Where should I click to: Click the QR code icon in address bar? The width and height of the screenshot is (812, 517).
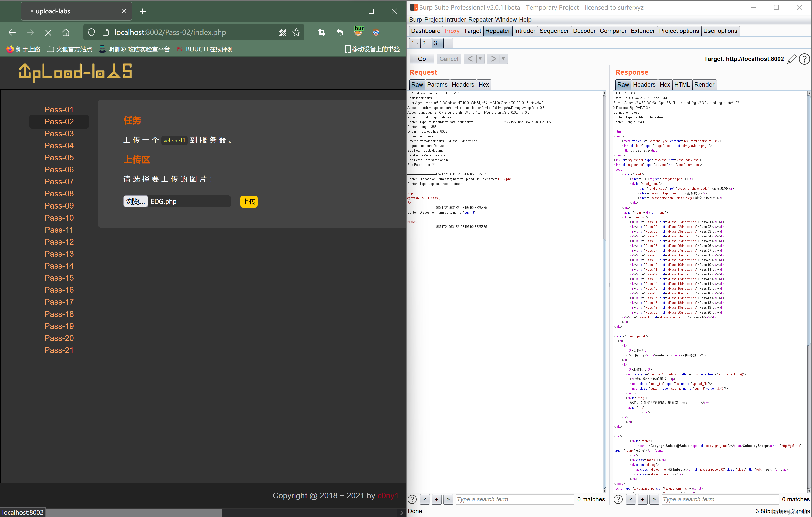click(282, 32)
